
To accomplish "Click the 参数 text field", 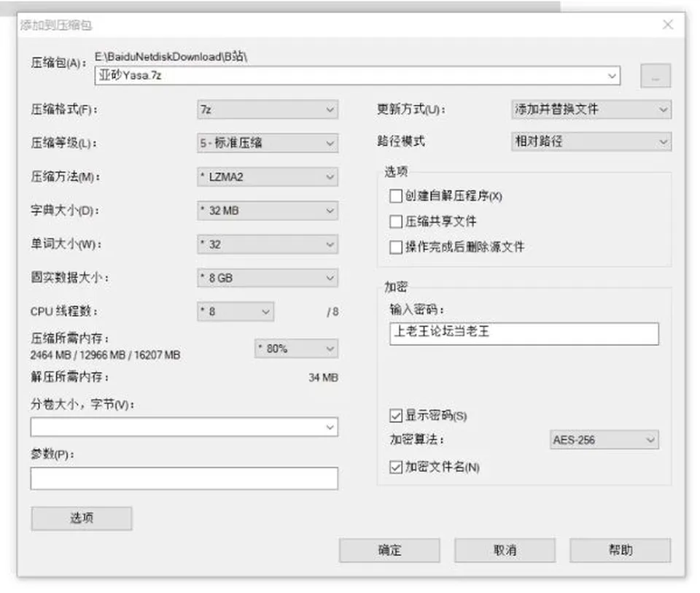I will tap(184, 478).
